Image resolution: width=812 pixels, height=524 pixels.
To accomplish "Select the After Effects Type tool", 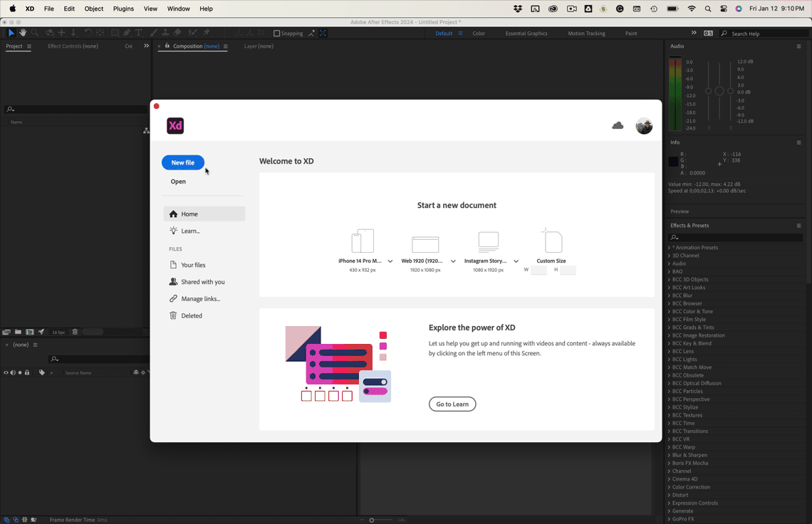I will tap(139, 33).
